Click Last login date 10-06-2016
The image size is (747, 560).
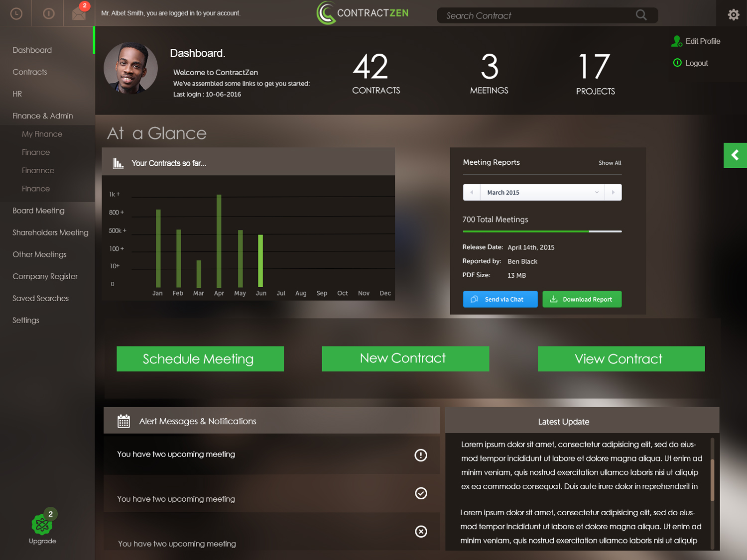(223, 94)
